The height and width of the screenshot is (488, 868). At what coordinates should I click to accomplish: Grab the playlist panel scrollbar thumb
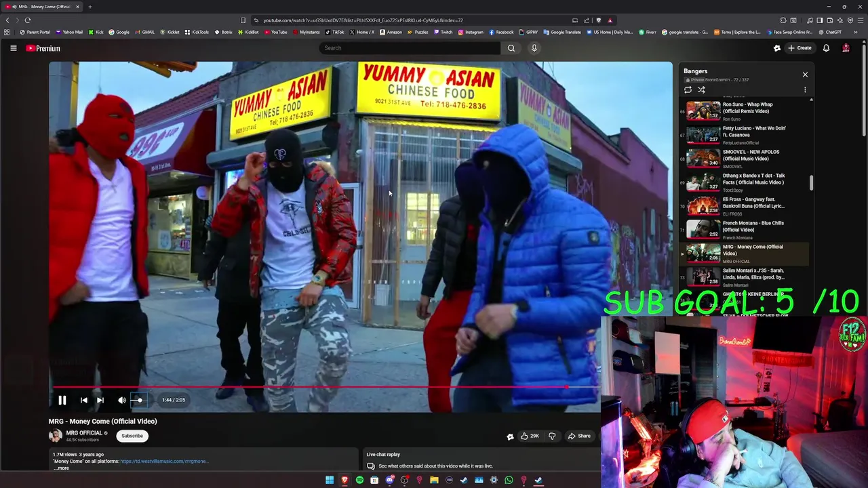click(x=811, y=183)
